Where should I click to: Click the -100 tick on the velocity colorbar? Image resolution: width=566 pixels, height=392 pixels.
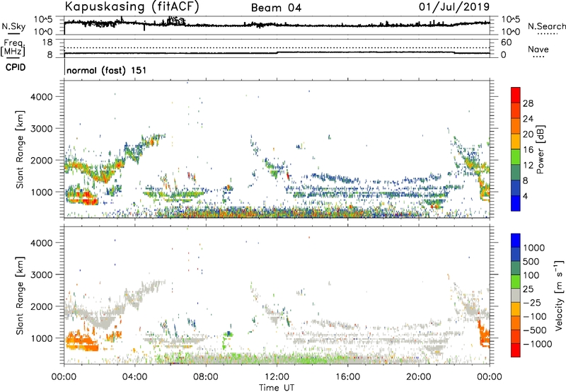[535, 316]
